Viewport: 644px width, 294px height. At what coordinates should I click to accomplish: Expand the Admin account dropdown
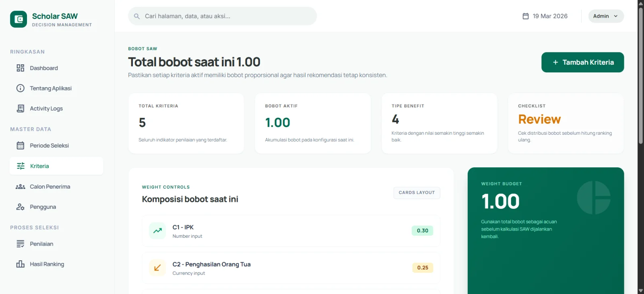(x=606, y=16)
